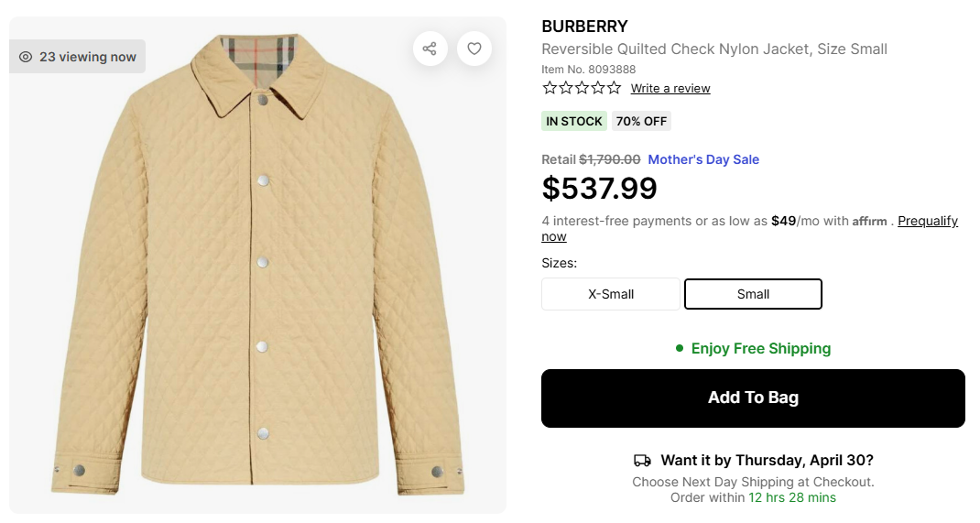980x523 pixels.
Task: Add jacket to wishlist with heart icon
Action: [474, 49]
